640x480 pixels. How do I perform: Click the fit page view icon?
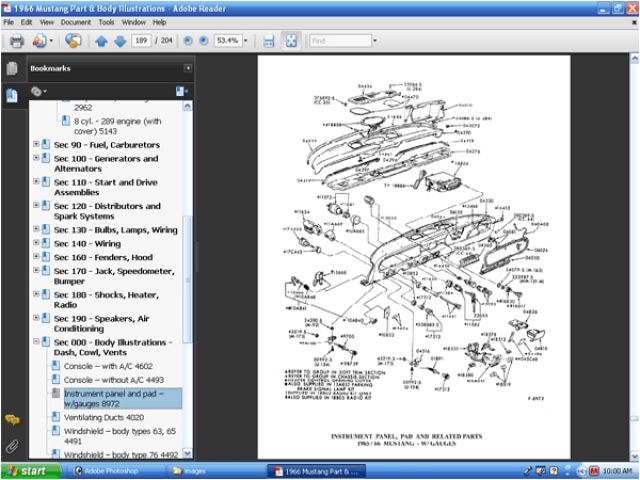point(291,41)
